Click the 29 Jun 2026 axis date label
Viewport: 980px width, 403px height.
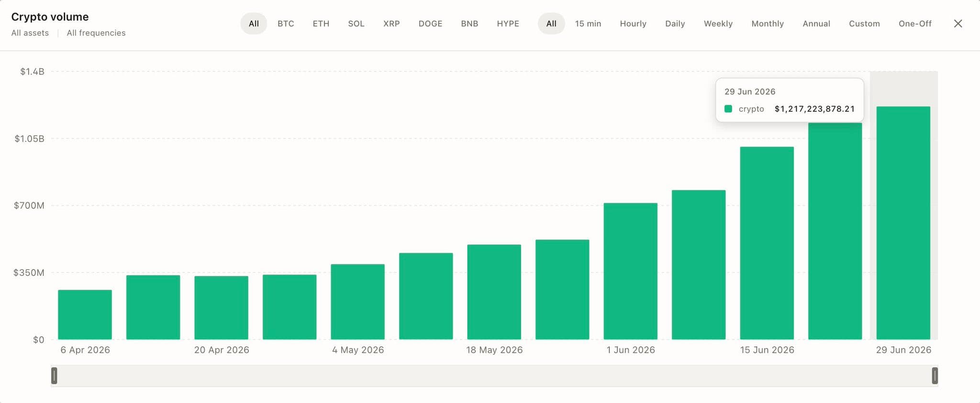pos(903,350)
